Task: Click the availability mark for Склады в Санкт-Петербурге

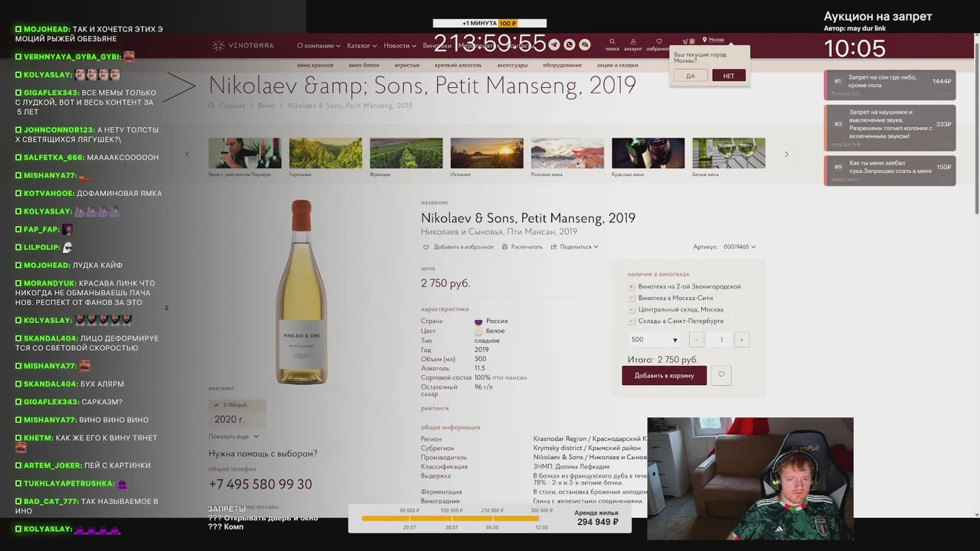Action: [x=632, y=321]
